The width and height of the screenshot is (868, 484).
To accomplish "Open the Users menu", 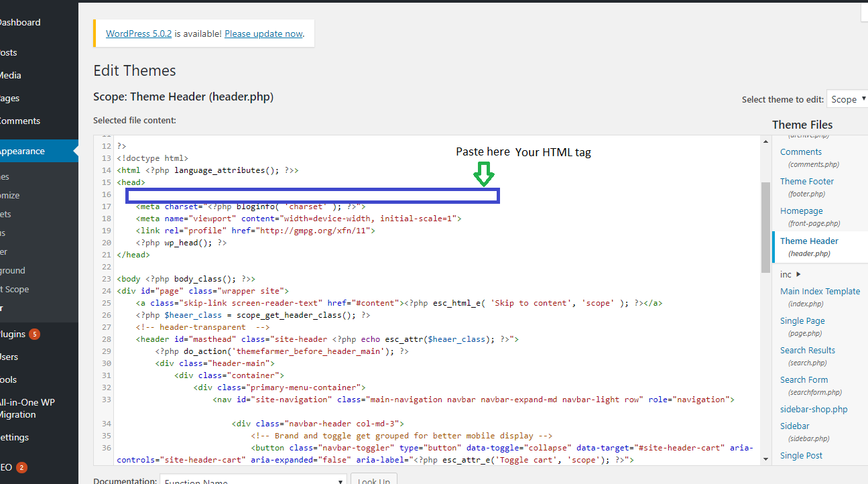I will 39,357.
